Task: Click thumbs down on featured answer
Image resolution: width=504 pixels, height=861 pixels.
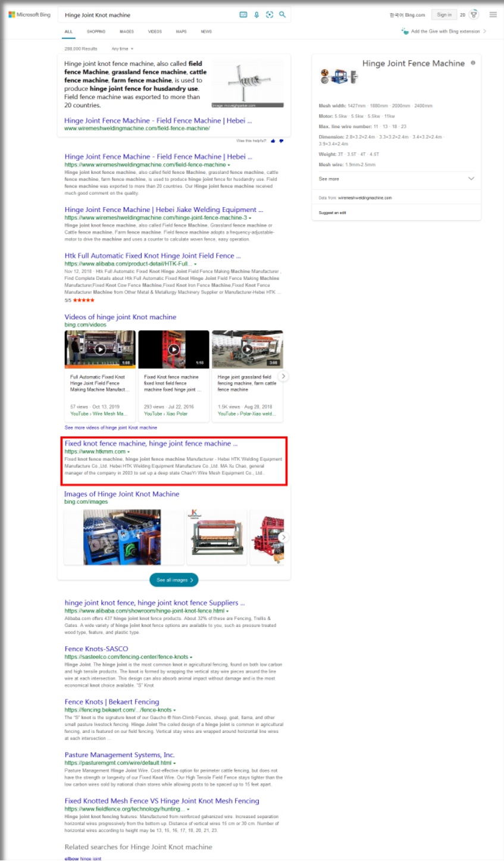Action: [x=281, y=141]
